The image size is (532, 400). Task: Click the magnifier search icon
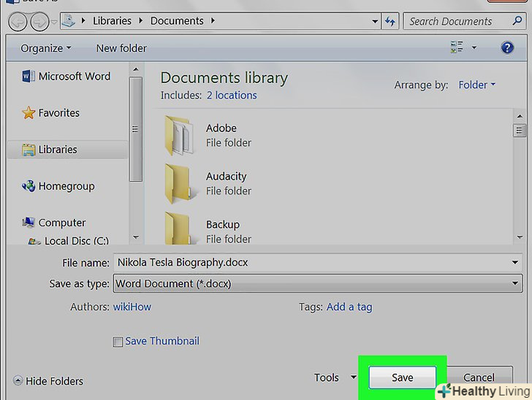(517, 20)
